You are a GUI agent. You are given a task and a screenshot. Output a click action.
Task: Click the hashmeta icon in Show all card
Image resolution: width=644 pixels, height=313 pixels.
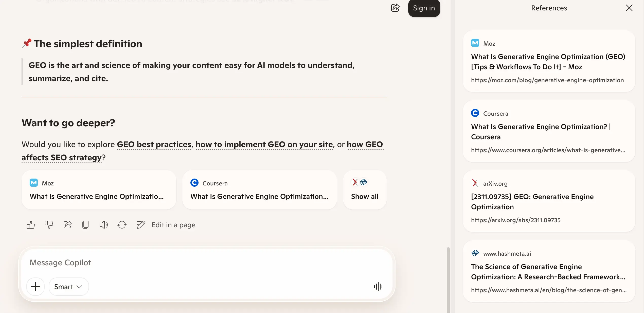[364, 182]
